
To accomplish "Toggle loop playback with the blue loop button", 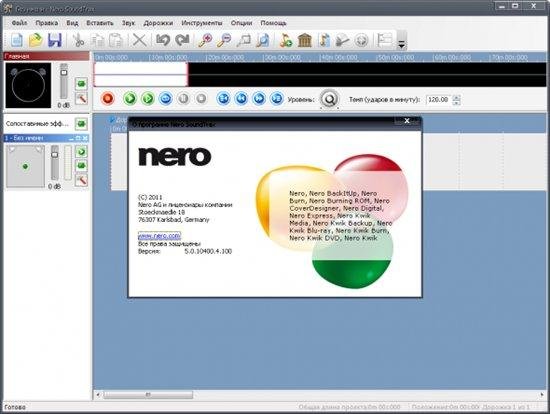I will point(166,99).
